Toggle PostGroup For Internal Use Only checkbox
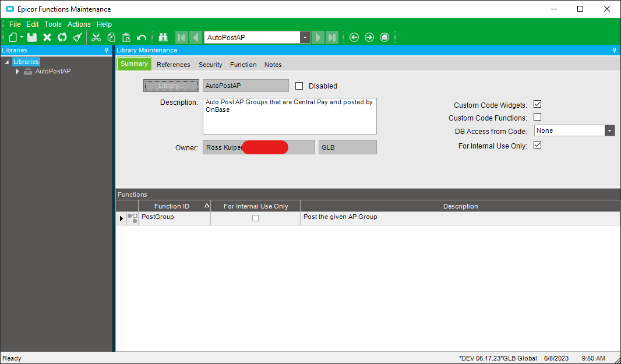Screen dimensions: 621x364 (256, 218)
